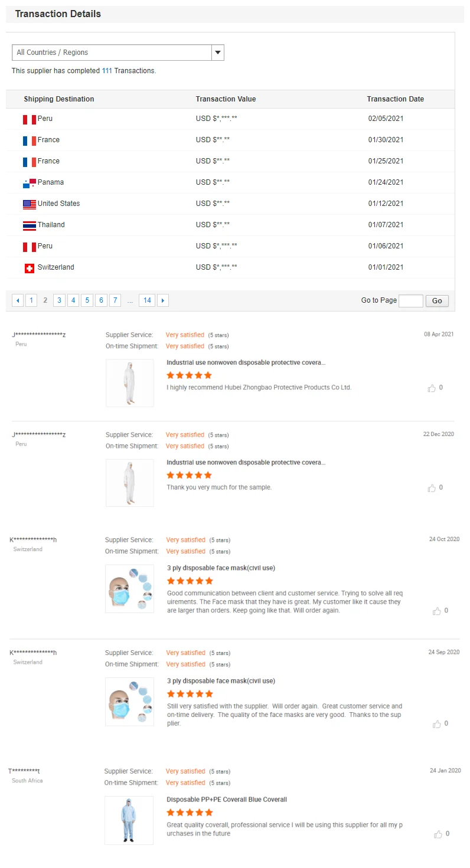Viewport: 470px width, 868px height.
Task: Click the Go to Page input field
Action: coord(410,301)
